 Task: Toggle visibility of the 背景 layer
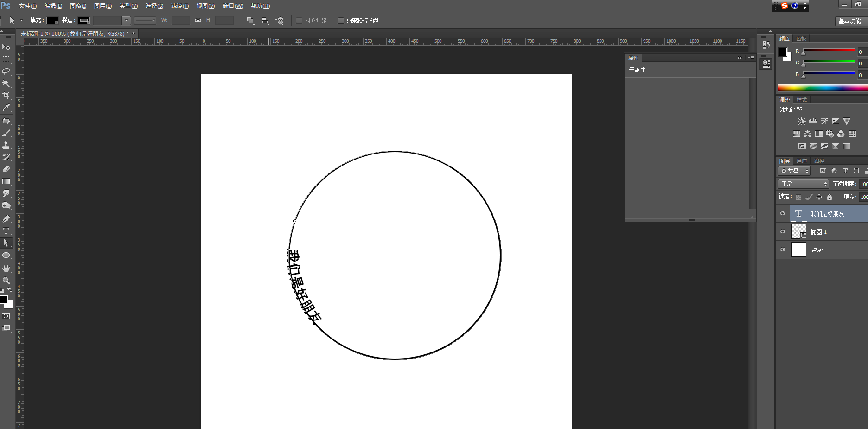point(783,250)
